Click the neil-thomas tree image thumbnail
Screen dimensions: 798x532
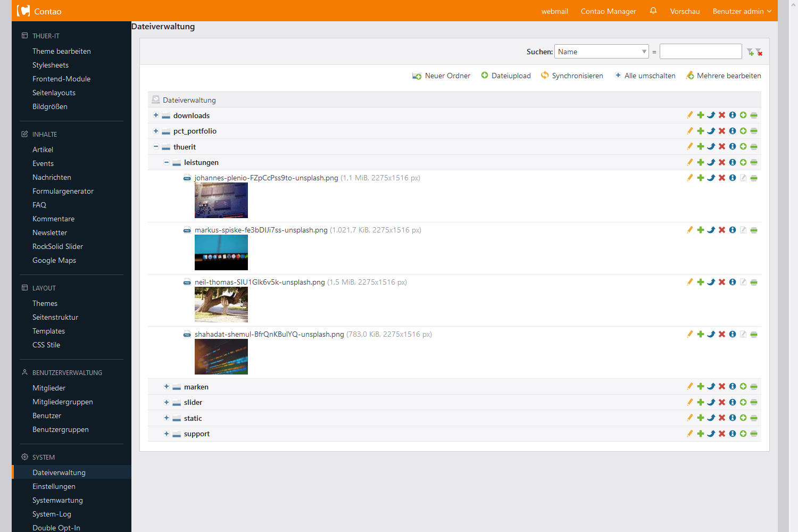click(221, 305)
